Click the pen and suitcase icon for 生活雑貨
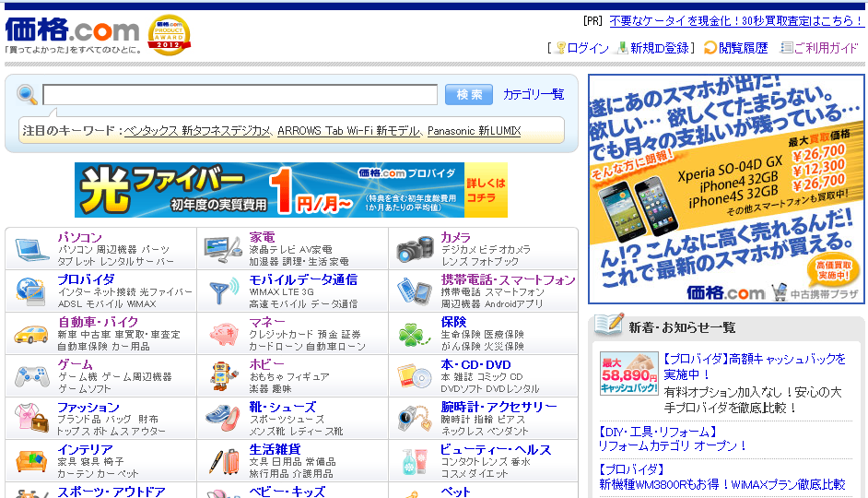The width and height of the screenshot is (868, 498). pyautogui.click(x=224, y=462)
